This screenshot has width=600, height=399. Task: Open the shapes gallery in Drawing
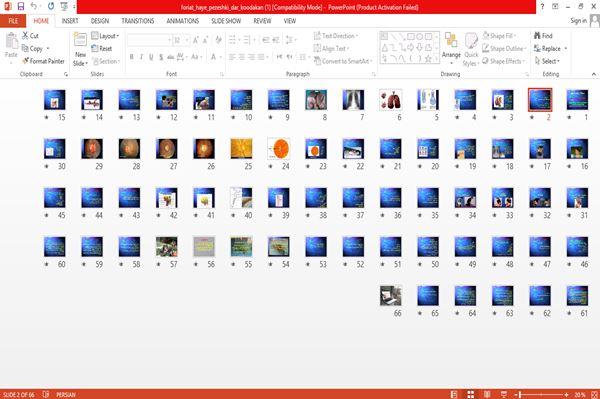[409, 47]
